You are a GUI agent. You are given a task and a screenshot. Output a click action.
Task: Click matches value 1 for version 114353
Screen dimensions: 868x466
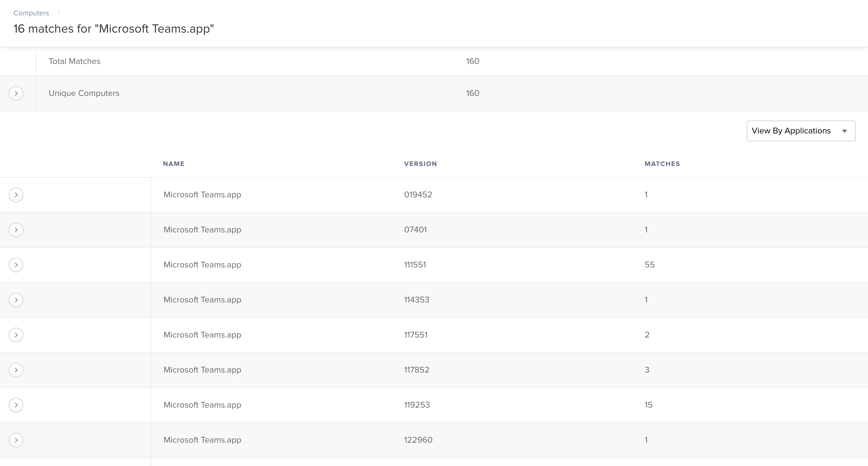tap(646, 300)
